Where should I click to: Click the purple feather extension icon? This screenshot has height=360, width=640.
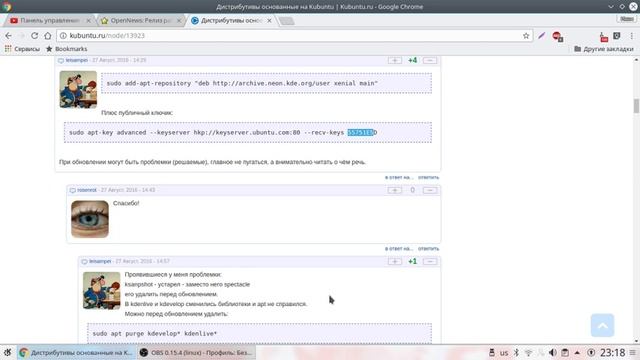(x=542, y=36)
